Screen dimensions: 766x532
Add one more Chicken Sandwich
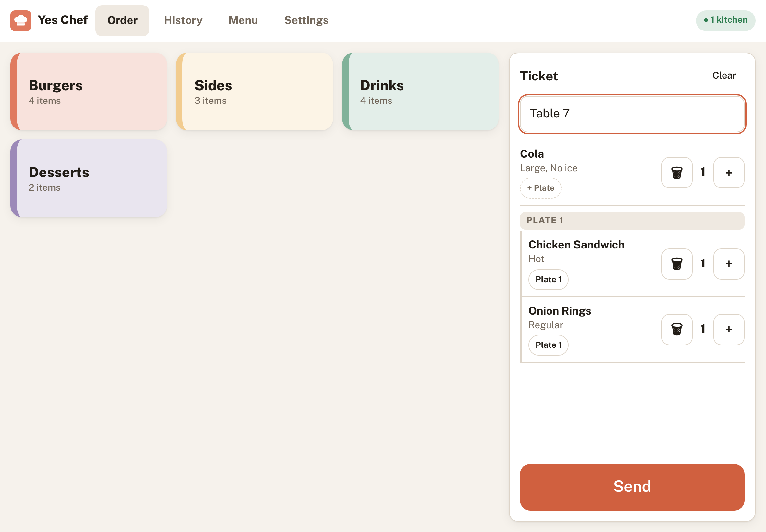coord(729,264)
